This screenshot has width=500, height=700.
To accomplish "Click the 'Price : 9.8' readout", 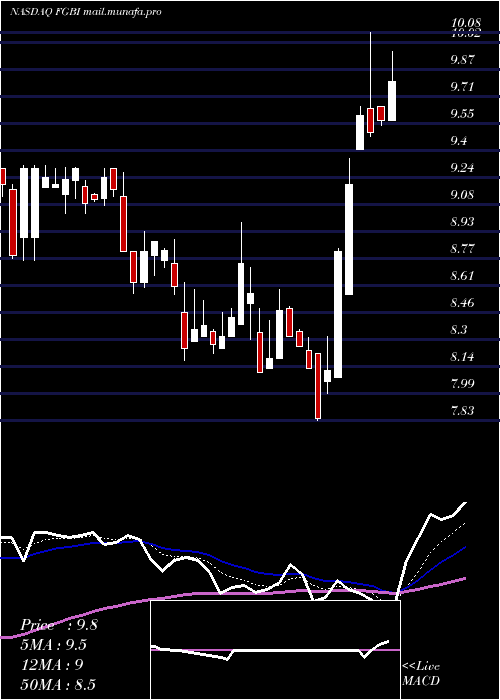I will point(58,625).
